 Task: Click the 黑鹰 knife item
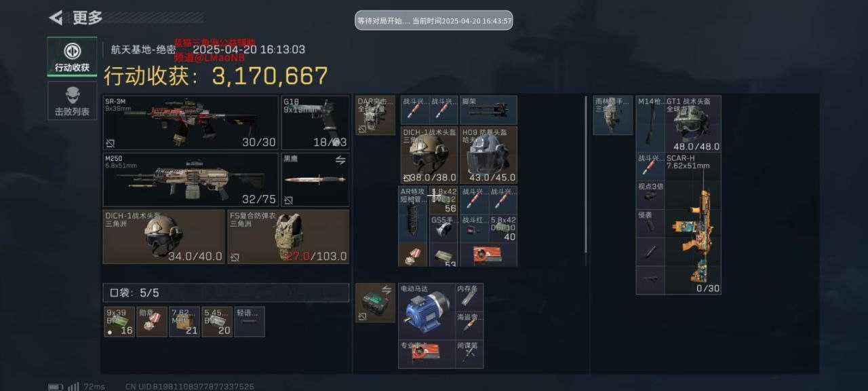(315, 179)
